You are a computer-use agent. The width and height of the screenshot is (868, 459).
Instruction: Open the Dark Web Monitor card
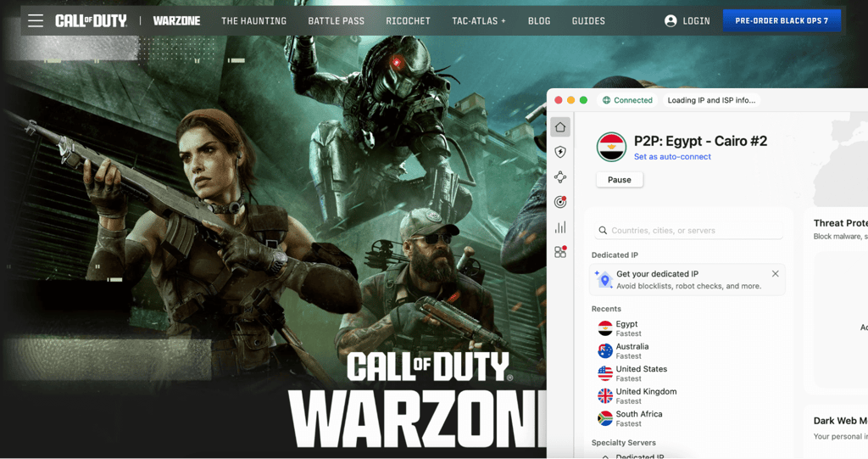(x=837, y=431)
